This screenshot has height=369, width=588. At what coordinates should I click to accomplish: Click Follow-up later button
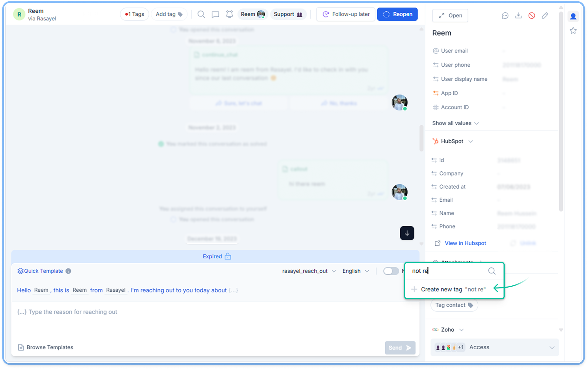(x=346, y=14)
